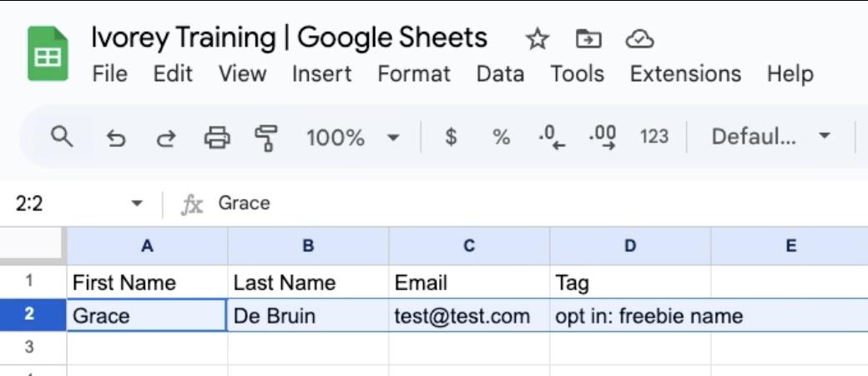Screen dimensions: 868x376
Task: Click the undo arrow
Action: pyautogui.click(x=116, y=138)
